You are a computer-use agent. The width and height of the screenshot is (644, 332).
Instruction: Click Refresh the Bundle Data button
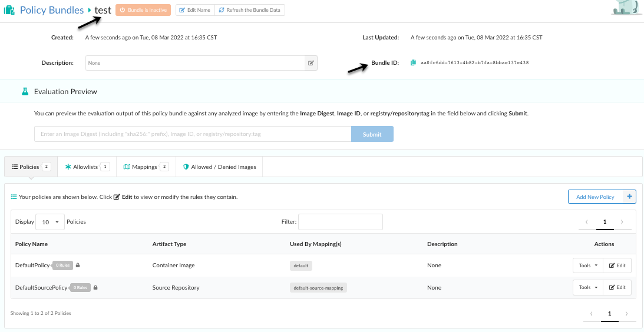click(250, 10)
